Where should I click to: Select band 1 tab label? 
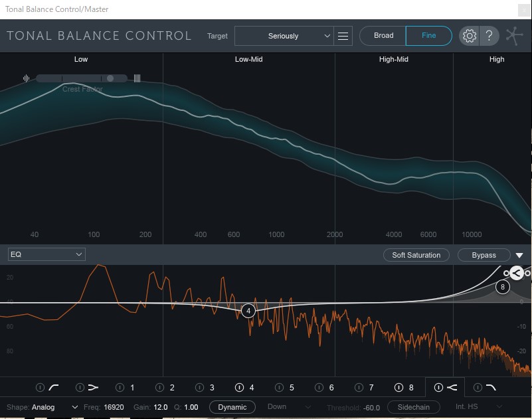[x=132, y=387]
